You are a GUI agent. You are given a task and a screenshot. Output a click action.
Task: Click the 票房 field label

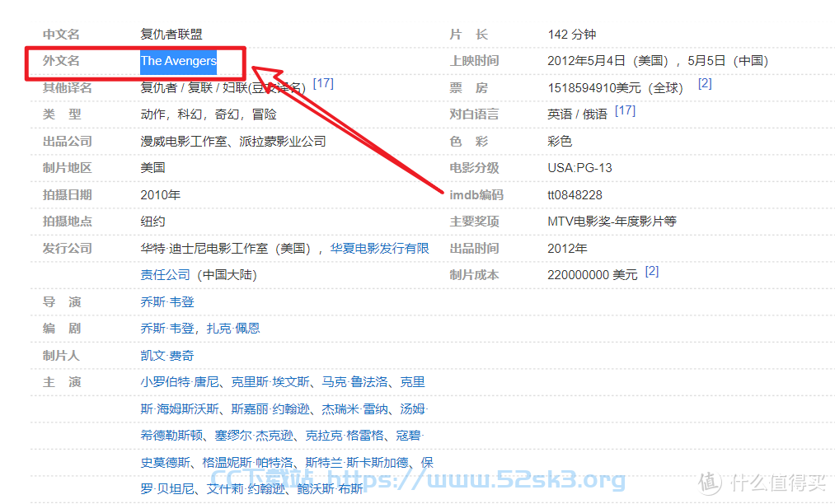tap(469, 88)
